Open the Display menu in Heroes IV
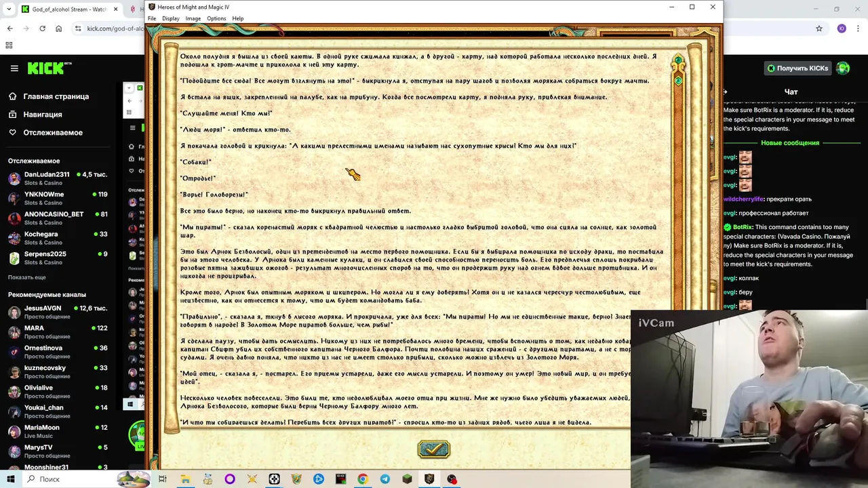 click(171, 18)
